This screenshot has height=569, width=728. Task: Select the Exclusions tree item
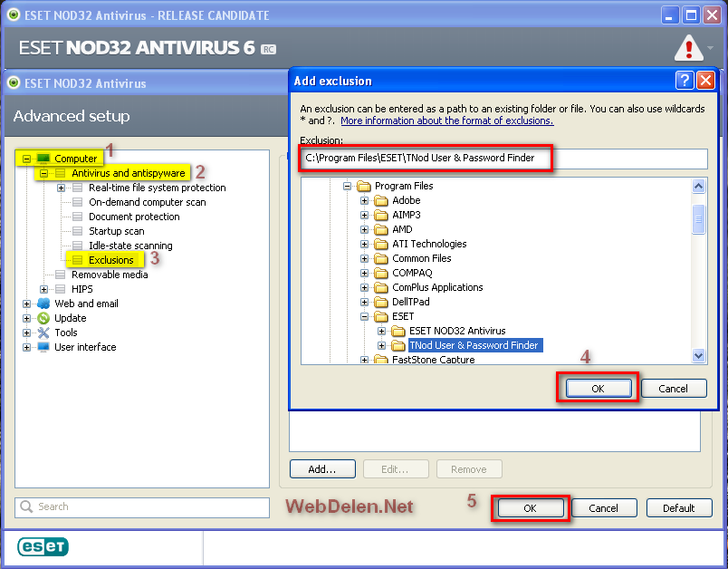[111, 260]
